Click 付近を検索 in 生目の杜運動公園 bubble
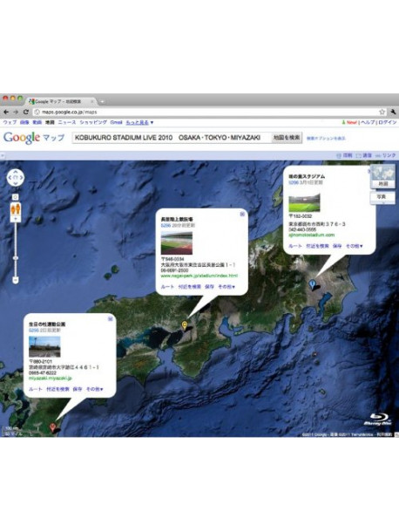Image resolution: width=399 pixels, height=532 pixels. [x=57, y=389]
